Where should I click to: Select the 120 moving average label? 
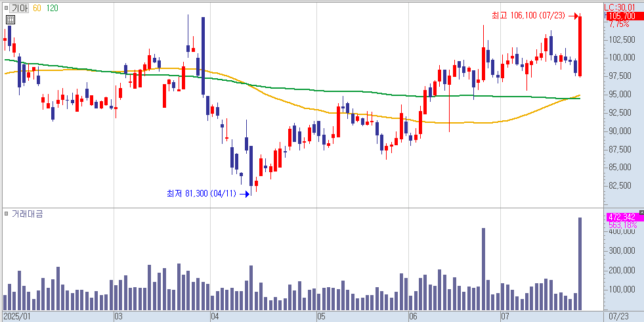52,9
